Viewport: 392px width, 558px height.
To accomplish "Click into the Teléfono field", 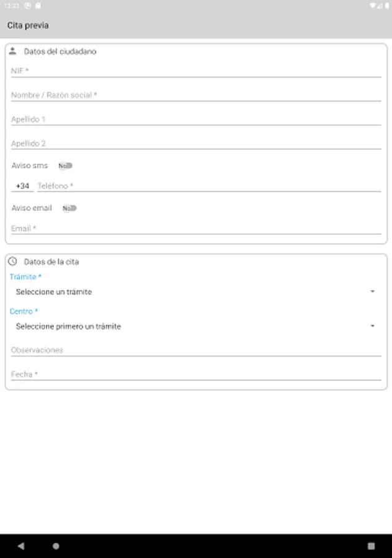I will click(x=208, y=186).
